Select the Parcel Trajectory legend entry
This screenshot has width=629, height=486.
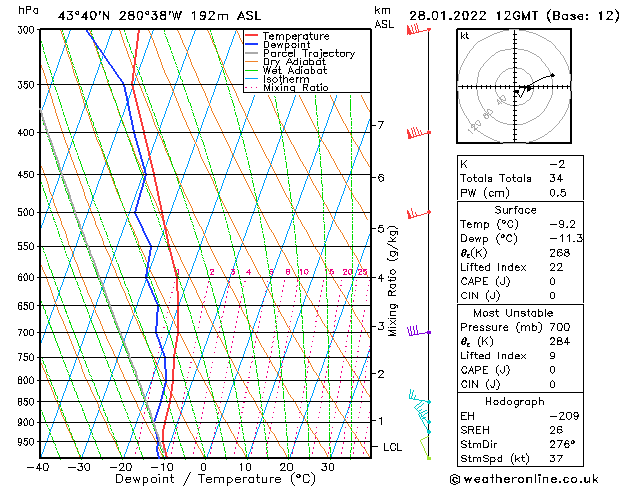[x=300, y=53]
